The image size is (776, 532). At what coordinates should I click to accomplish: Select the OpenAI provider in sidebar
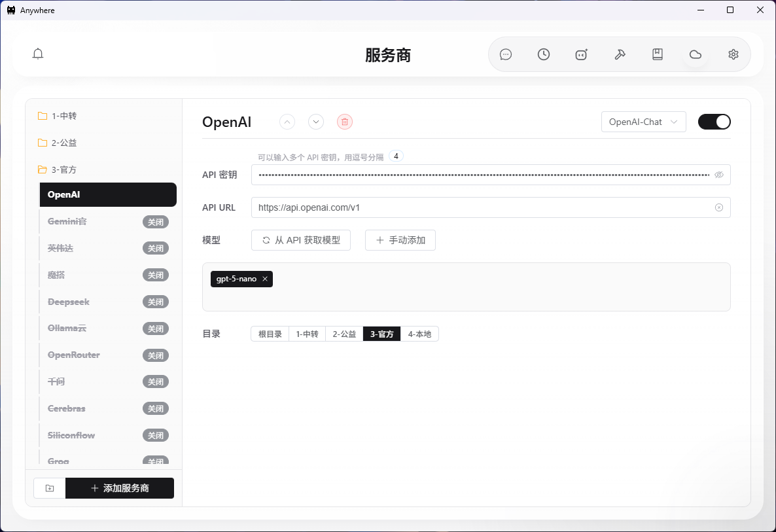(108, 194)
